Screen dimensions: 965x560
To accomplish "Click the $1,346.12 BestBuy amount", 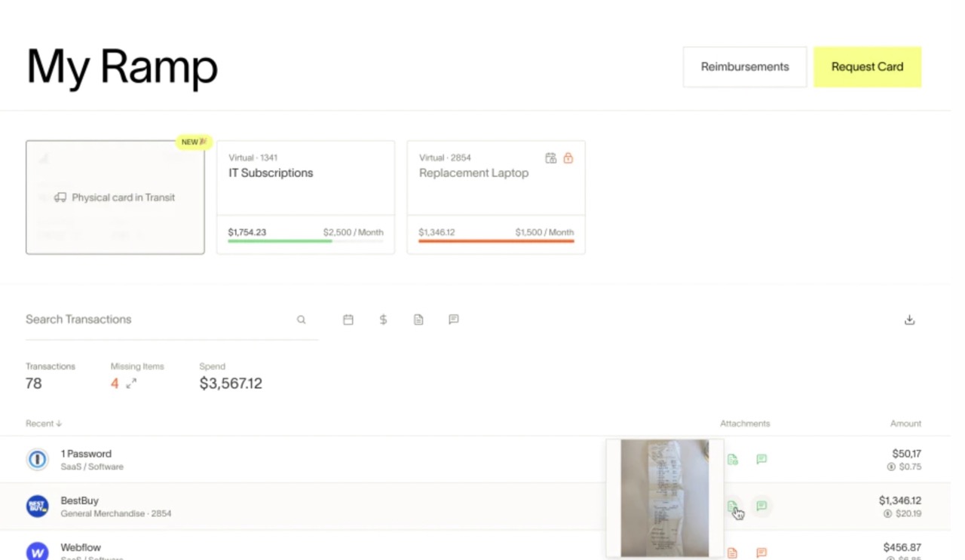I will coord(900,500).
